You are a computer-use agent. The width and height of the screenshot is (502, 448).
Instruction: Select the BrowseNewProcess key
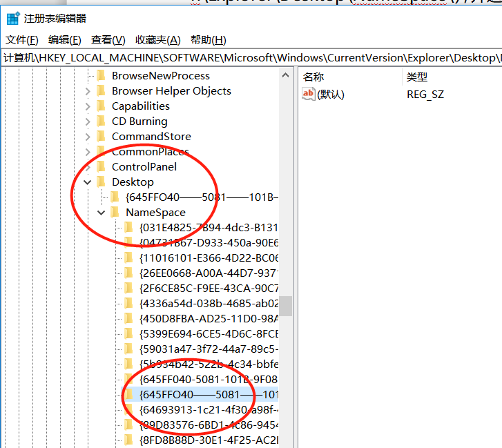[161, 76]
